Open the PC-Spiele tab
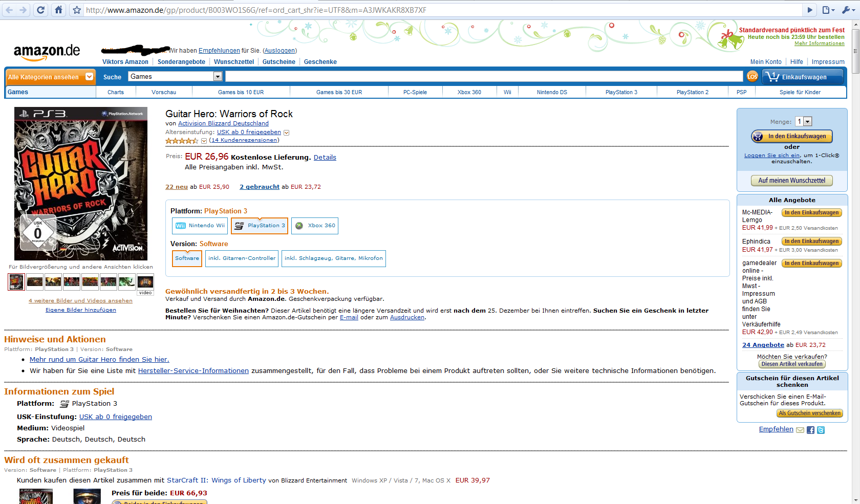Image resolution: width=860 pixels, height=504 pixels. click(x=415, y=92)
